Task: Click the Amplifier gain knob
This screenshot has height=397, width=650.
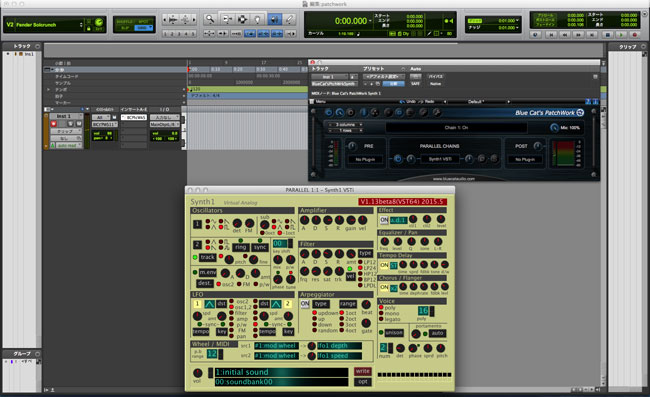Action: point(351,220)
